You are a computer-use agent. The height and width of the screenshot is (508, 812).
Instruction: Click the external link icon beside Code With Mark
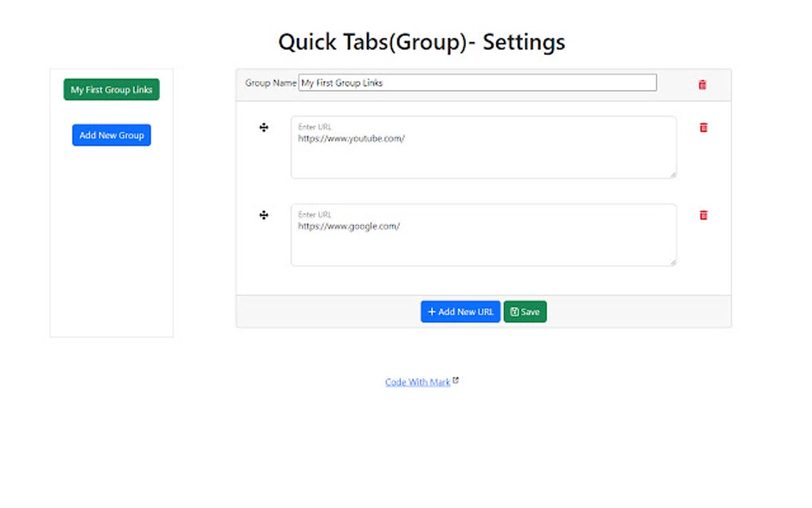pyautogui.click(x=455, y=379)
